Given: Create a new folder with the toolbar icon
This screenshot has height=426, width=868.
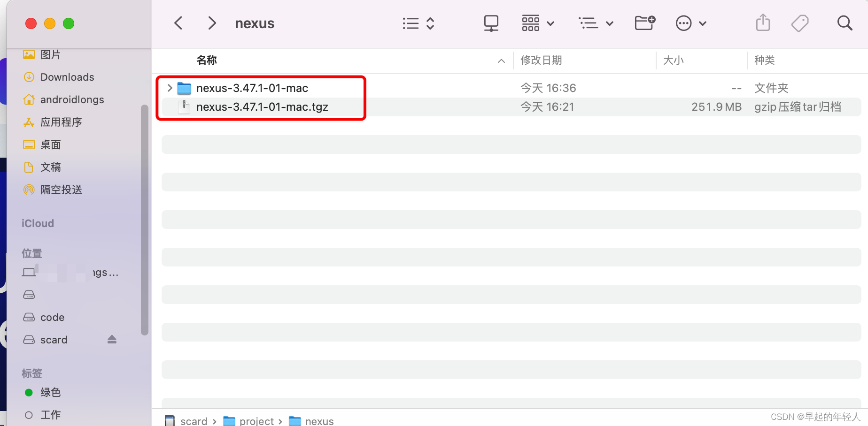Looking at the screenshot, I should click(645, 23).
